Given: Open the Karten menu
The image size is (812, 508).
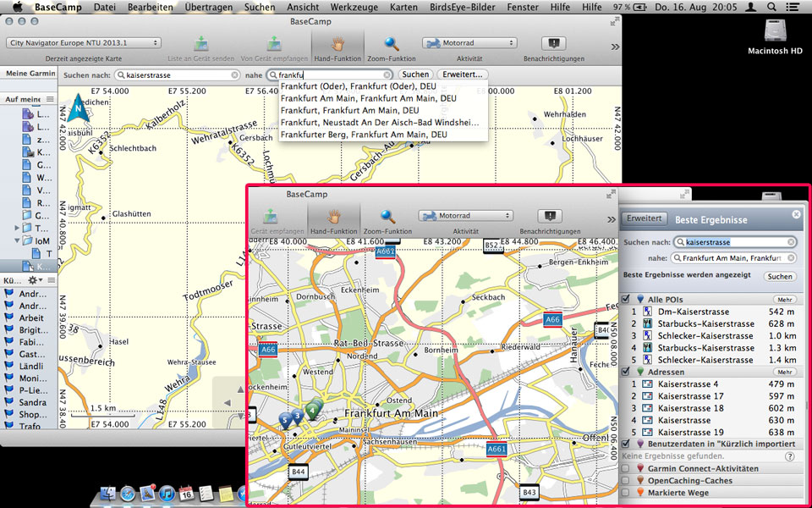Looking at the screenshot, I should tap(404, 8).
